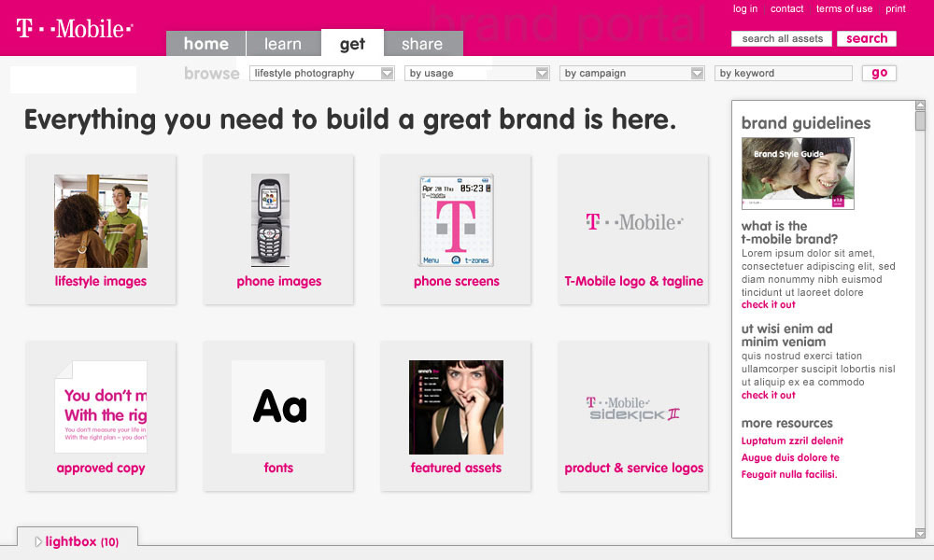Switch to the share tab
This screenshot has width=934, height=560.
(x=423, y=43)
